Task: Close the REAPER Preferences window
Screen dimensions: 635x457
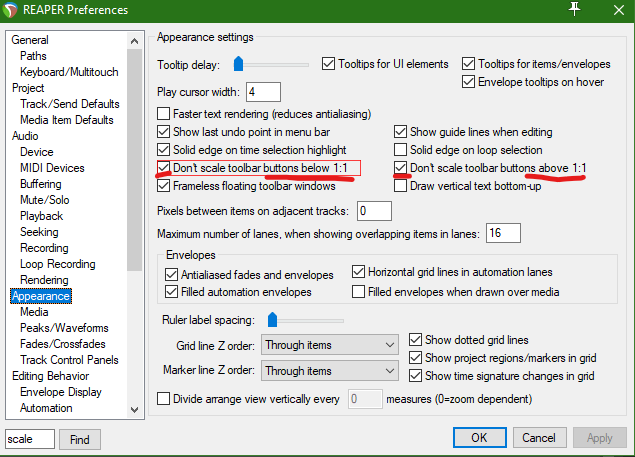Action: pyautogui.click(x=619, y=10)
